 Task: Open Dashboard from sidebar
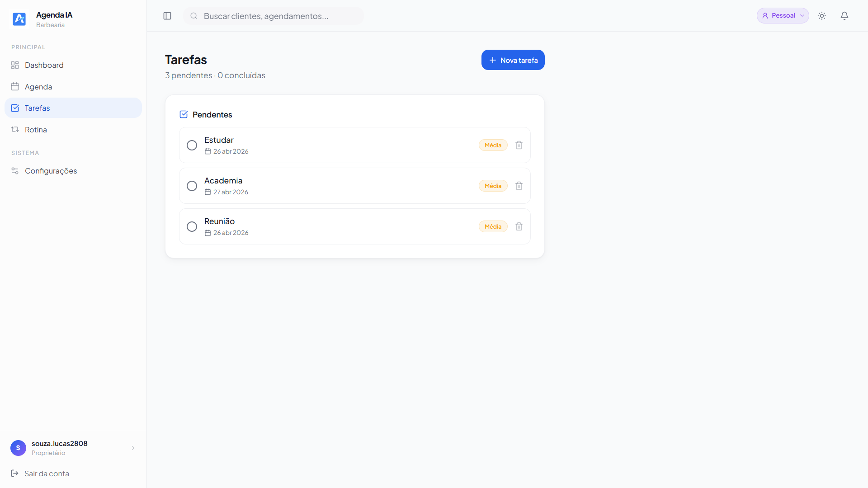point(73,65)
